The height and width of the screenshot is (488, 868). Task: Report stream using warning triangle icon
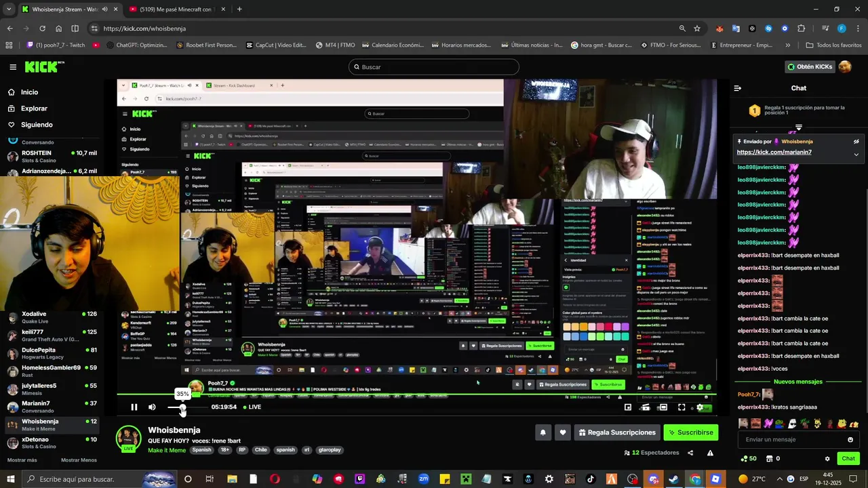(x=710, y=453)
